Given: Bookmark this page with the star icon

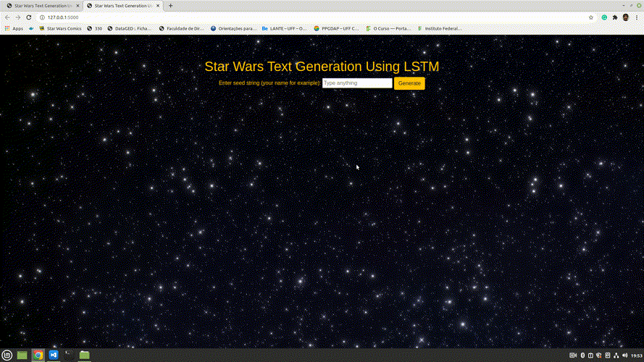Looking at the screenshot, I should 591,17.
